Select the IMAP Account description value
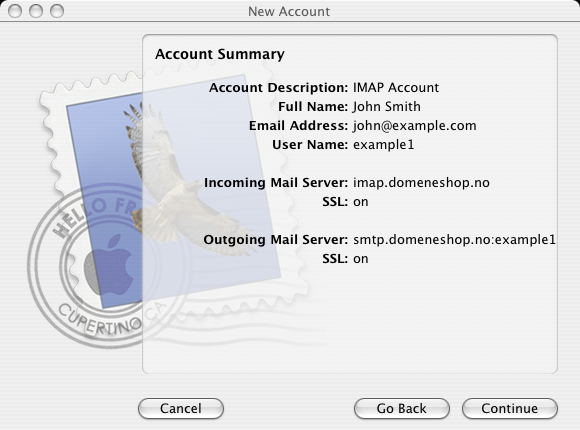This screenshot has width=580, height=430. pos(396,88)
